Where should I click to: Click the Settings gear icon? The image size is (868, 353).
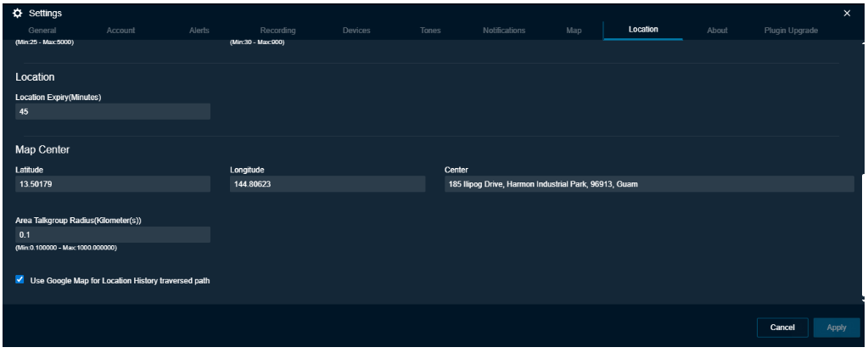[x=18, y=14]
